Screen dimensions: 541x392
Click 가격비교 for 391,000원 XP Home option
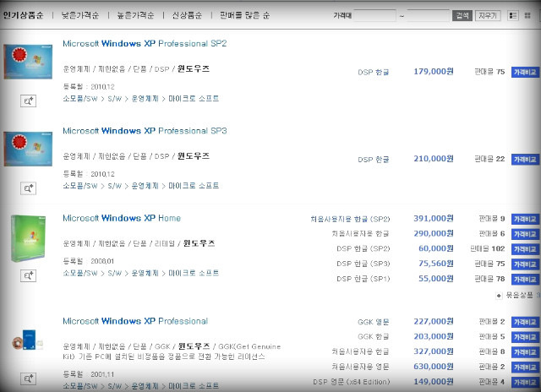pos(525,219)
